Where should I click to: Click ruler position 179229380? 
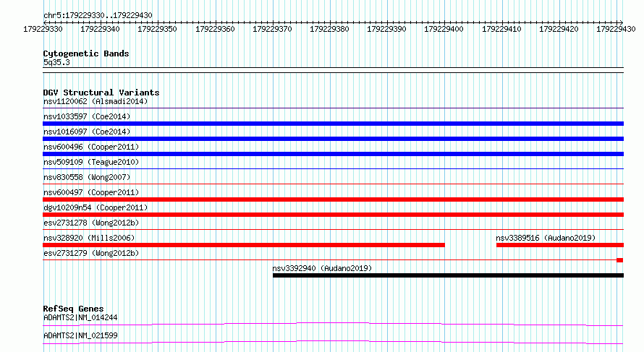click(x=329, y=29)
